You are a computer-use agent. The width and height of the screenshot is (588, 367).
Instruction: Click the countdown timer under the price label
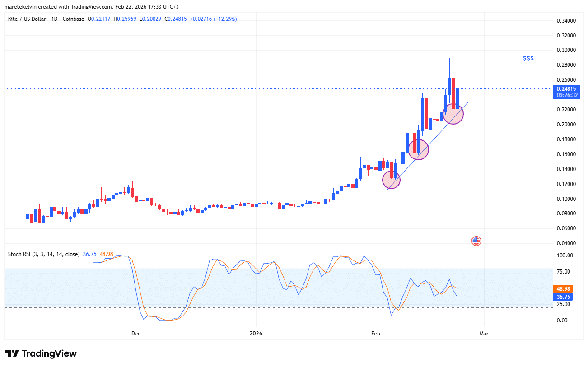pyautogui.click(x=567, y=95)
